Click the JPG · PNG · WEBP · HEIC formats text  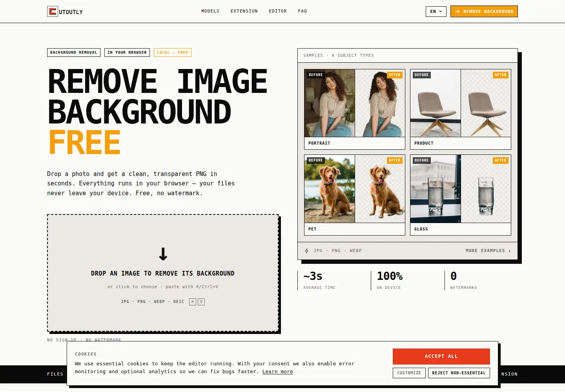(x=153, y=302)
